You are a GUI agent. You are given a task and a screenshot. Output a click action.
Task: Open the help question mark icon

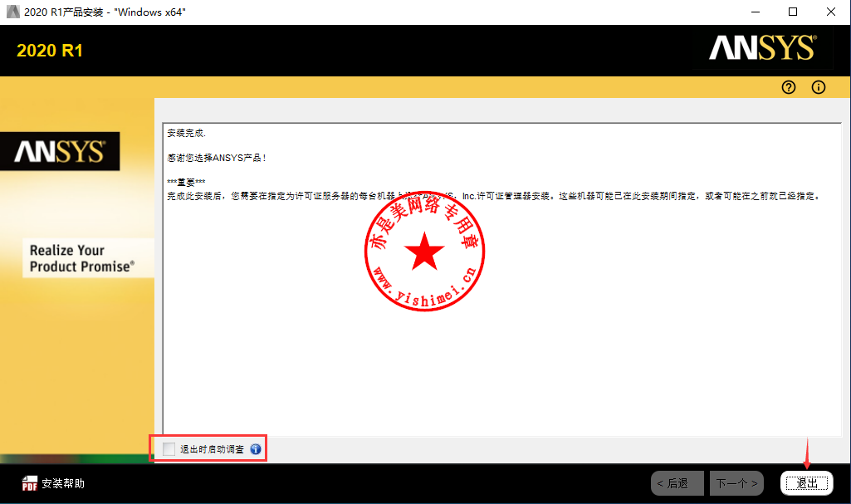tap(789, 87)
